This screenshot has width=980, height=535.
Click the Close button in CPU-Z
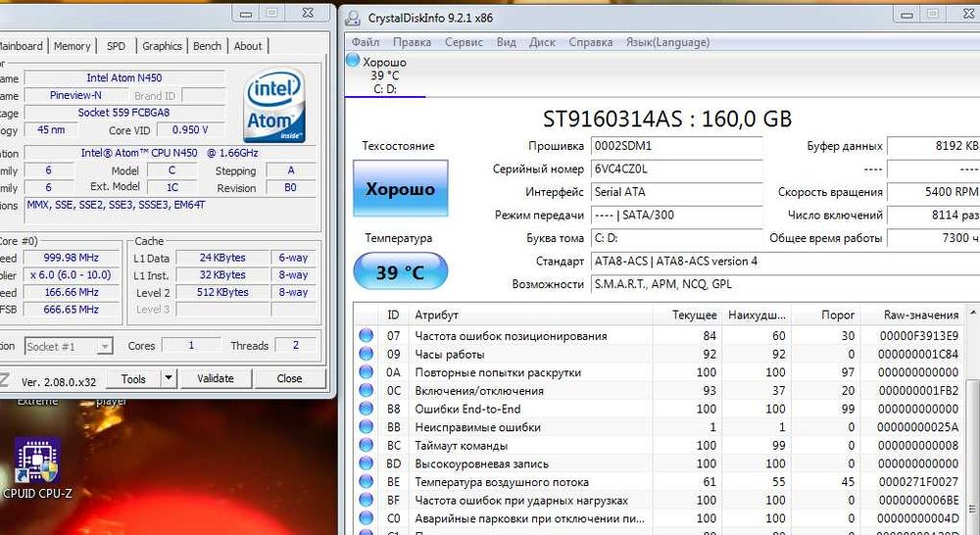click(x=289, y=379)
